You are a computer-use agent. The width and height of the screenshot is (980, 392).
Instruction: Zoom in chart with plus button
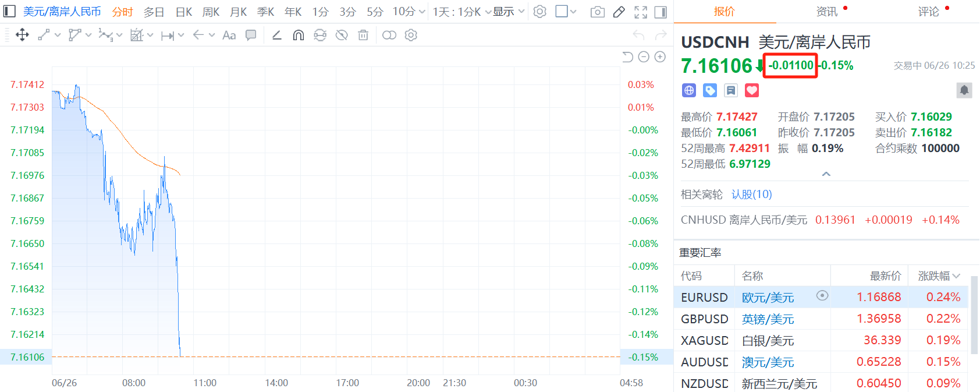(x=660, y=56)
